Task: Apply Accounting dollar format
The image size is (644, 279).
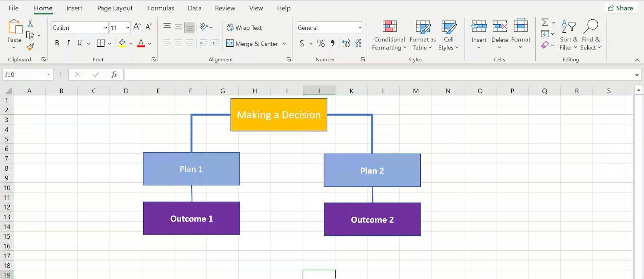Action: 302,43
